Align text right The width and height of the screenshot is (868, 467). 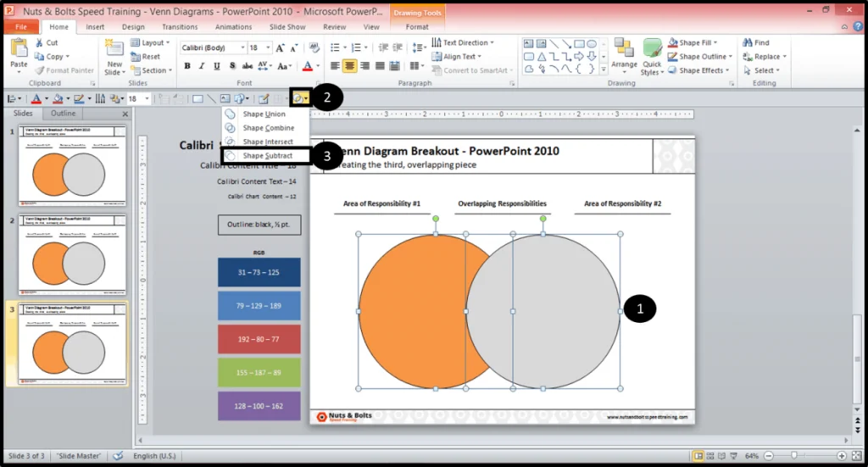364,66
